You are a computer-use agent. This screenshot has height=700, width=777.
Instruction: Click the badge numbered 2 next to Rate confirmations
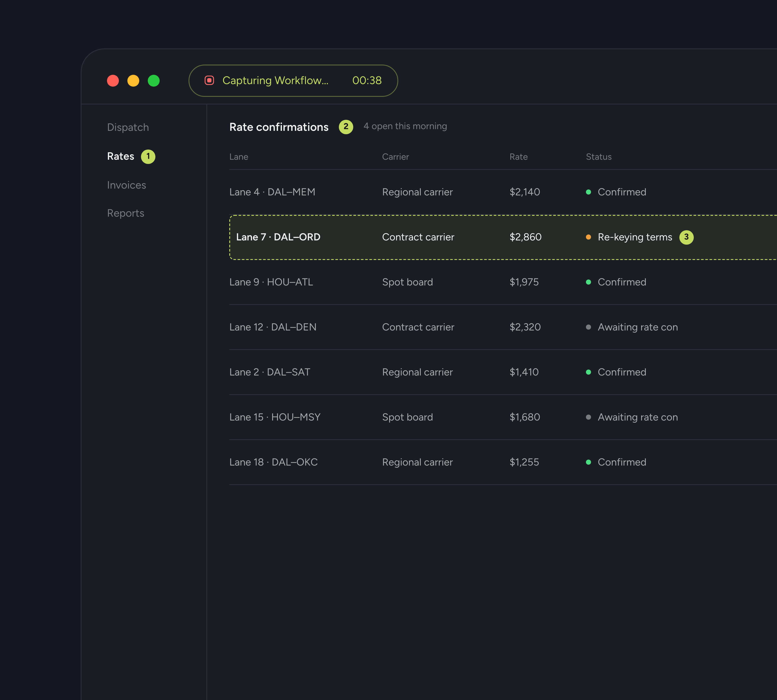346,127
